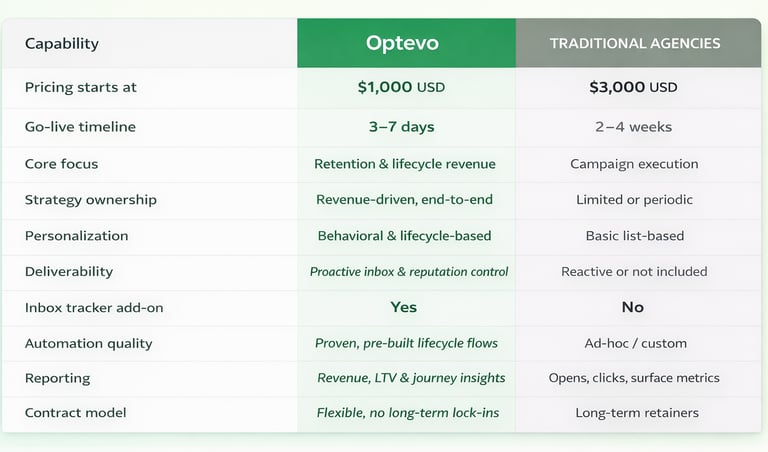The height and width of the screenshot is (452, 768).
Task: Click the "No" inbox tracker value
Action: (x=633, y=307)
